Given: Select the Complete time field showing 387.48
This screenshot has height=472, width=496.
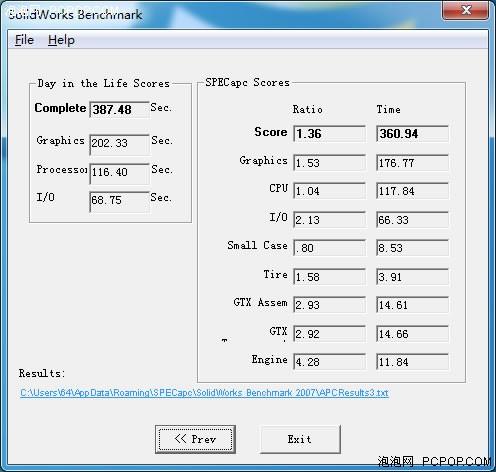Looking at the screenshot, I should 119,110.
